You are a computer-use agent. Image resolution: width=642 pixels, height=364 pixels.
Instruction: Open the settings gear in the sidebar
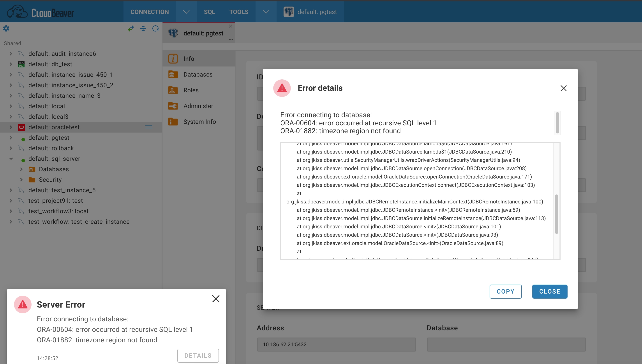pyautogui.click(x=6, y=28)
